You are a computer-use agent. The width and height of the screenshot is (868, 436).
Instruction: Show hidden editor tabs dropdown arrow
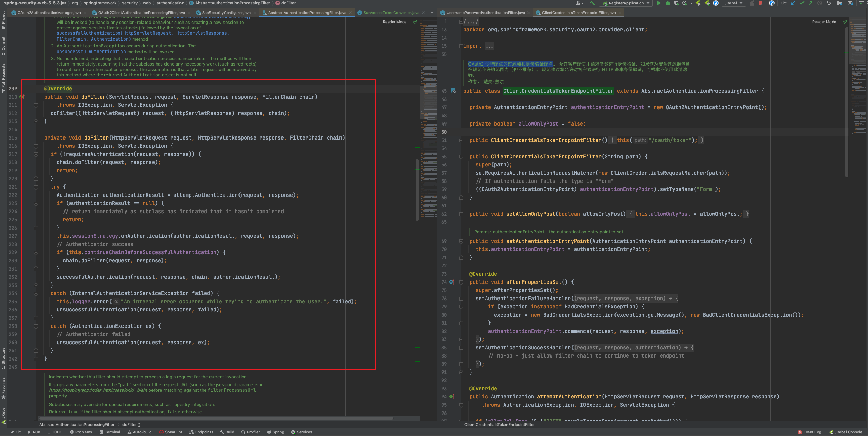(x=432, y=13)
